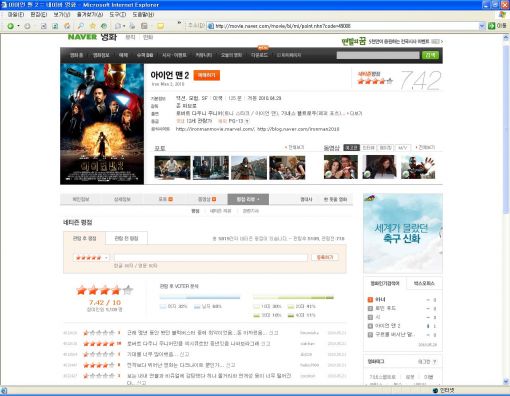Viewport: 510px width, 396px height.
Task: Click the review comment text field
Action: pos(211,258)
